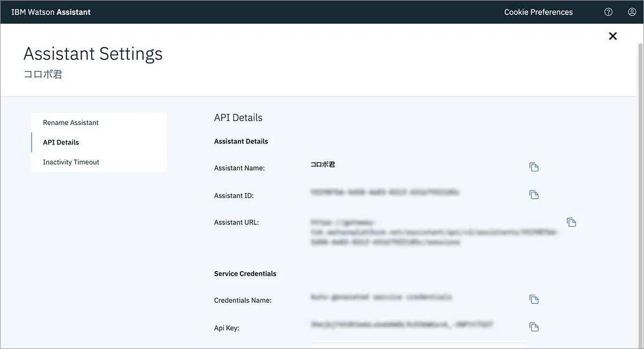
Task: Open the user account profile icon
Action: pos(632,12)
